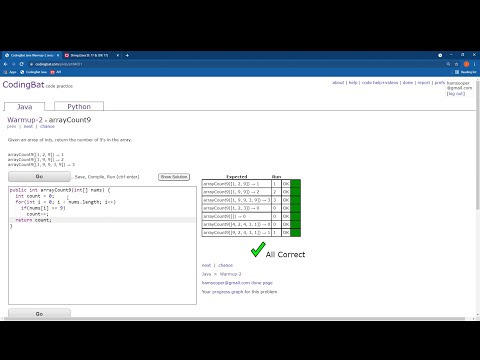Reload the page with the refresh icon
Viewport: 480px width, 360px height.
(22, 64)
